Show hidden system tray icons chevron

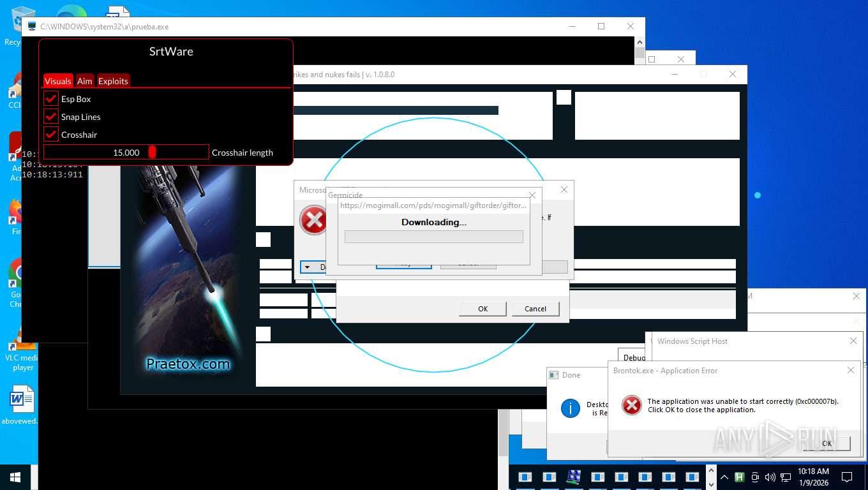tap(724, 477)
